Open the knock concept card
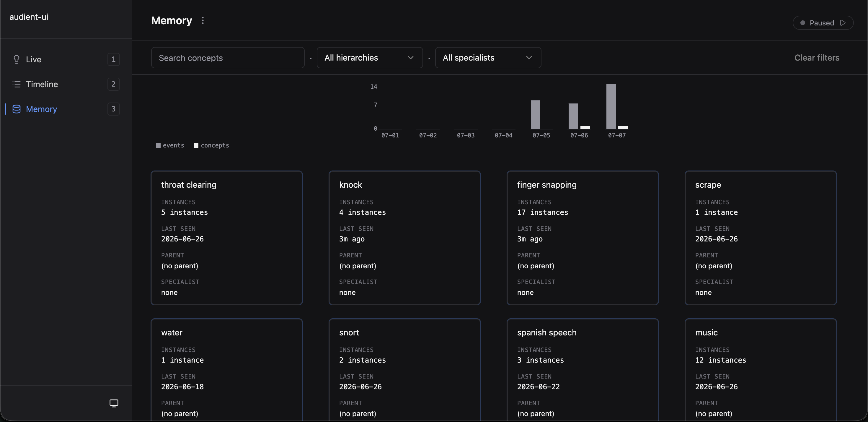 pos(404,238)
